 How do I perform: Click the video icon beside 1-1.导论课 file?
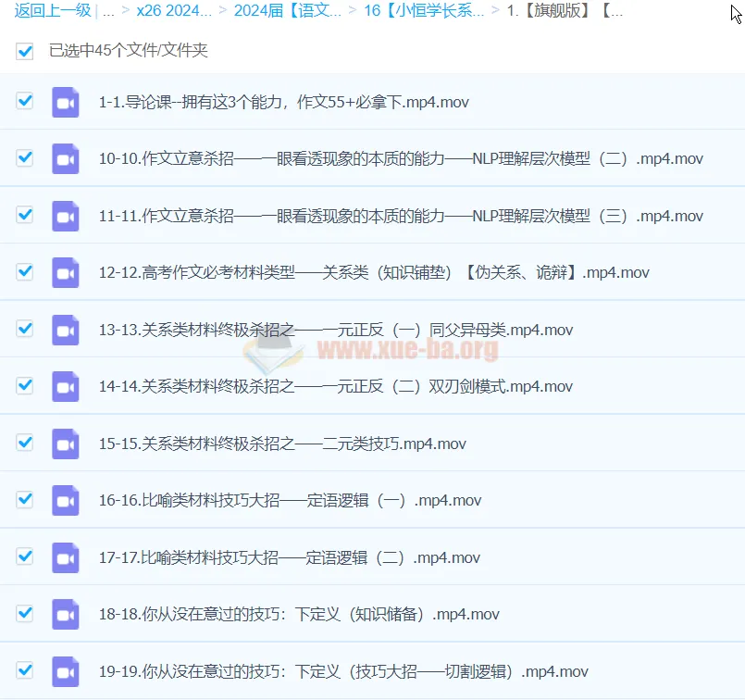[66, 102]
